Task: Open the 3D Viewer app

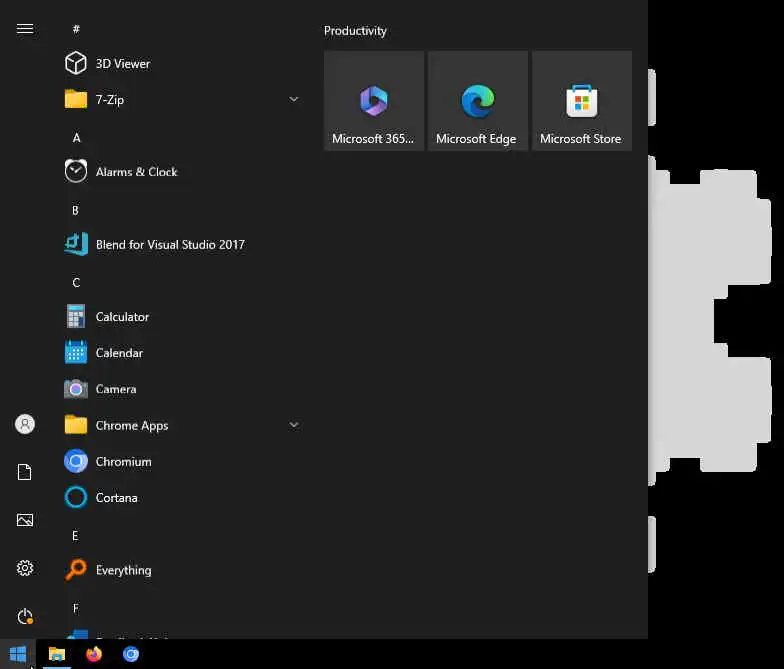Action: [182, 64]
